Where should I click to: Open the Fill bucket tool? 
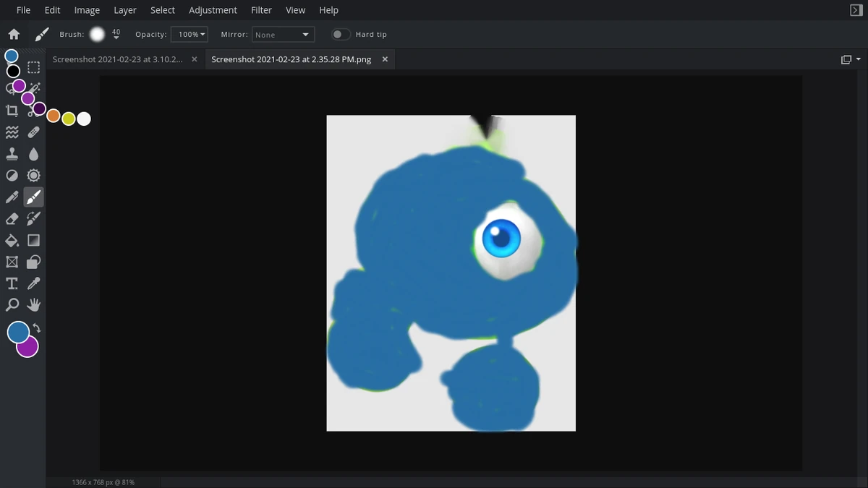12,240
